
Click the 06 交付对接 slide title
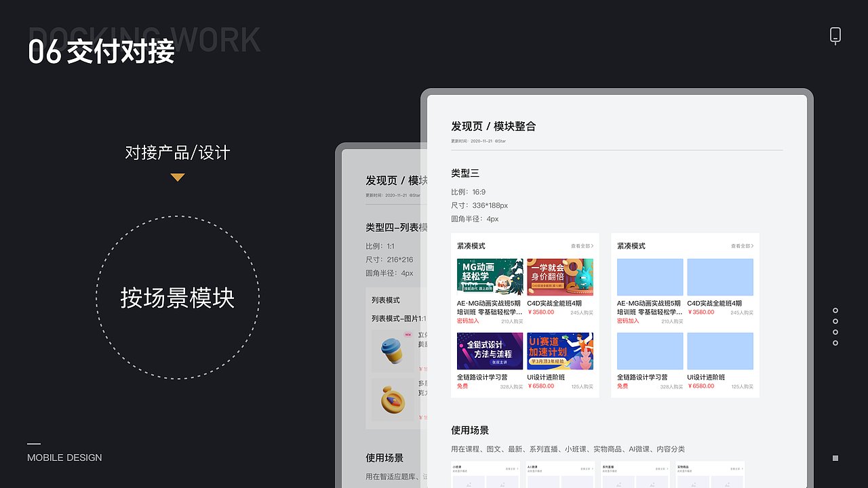click(102, 52)
